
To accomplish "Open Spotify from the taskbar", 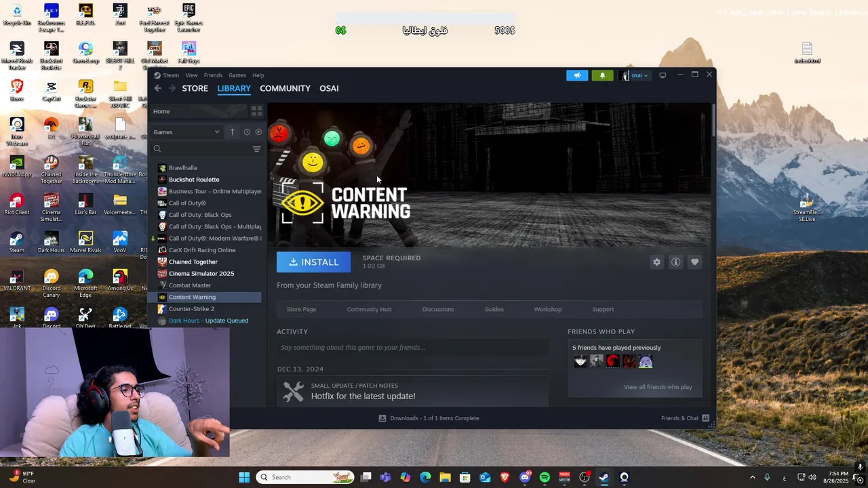I will point(545,477).
